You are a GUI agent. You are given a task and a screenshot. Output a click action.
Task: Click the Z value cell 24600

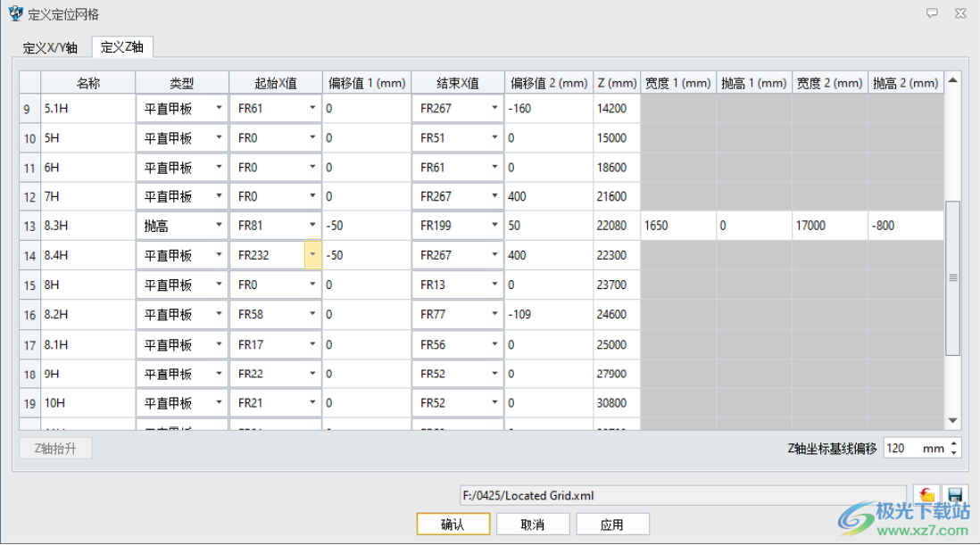[617, 314]
